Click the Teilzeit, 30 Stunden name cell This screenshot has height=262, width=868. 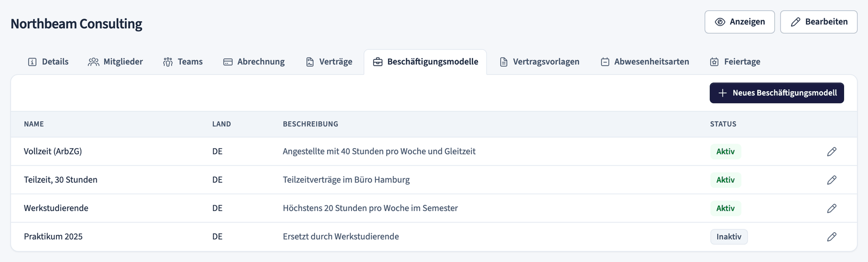(x=61, y=180)
